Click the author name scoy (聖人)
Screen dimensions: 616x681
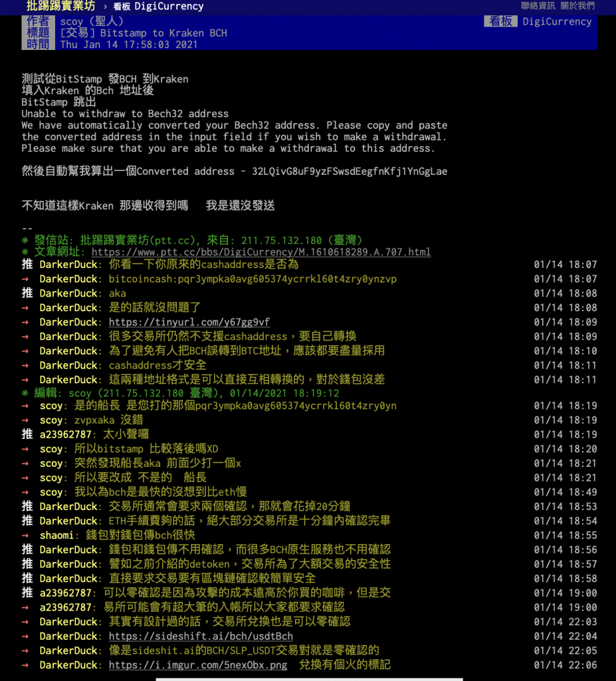pyautogui.click(x=92, y=21)
